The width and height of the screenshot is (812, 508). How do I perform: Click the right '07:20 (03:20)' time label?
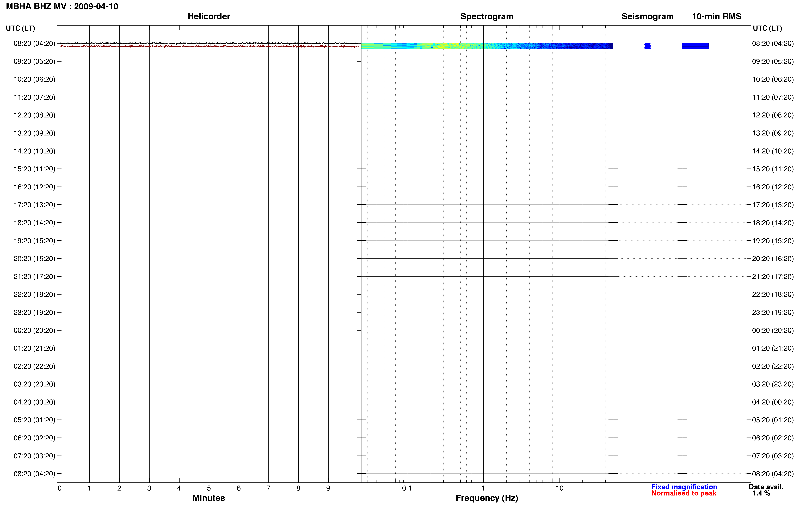[x=773, y=456]
